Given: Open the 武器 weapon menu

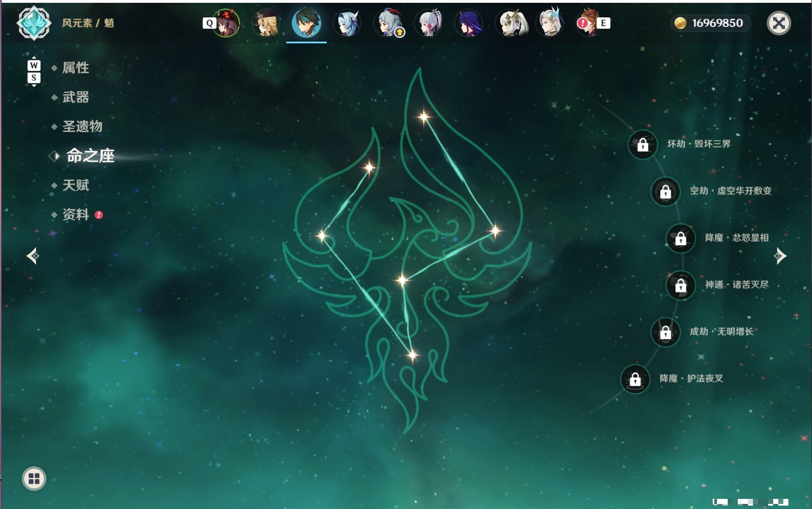Looking at the screenshot, I should coord(75,97).
